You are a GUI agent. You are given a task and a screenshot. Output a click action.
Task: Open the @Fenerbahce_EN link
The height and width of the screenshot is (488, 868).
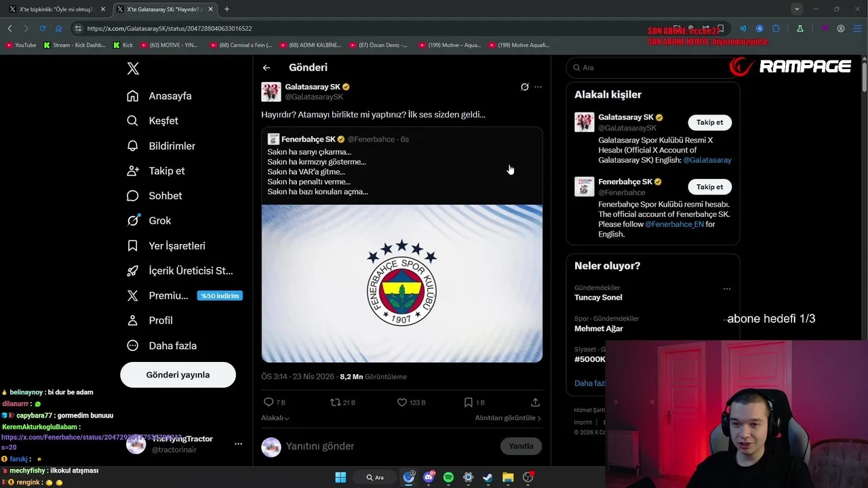675,224
